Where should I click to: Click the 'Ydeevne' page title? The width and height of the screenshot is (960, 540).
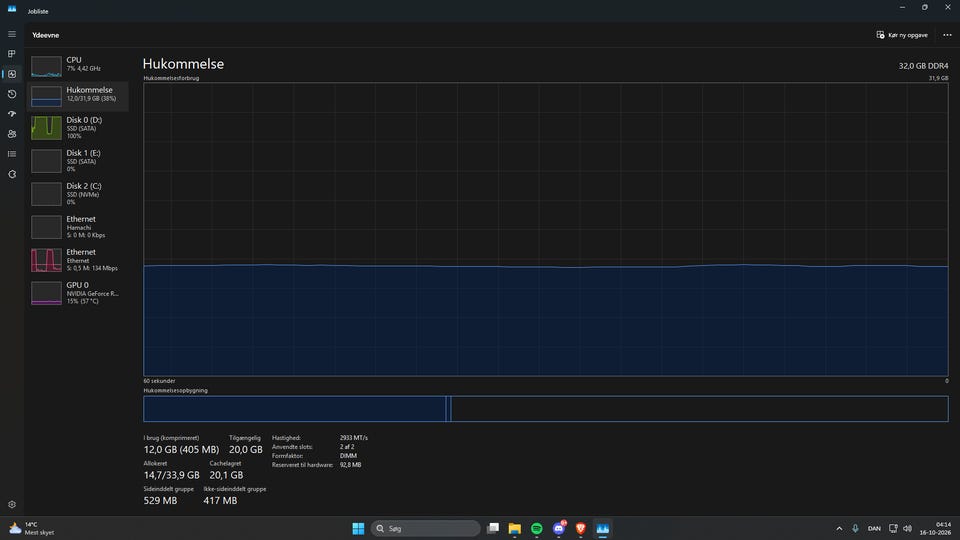pyautogui.click(x=46, y=35)
